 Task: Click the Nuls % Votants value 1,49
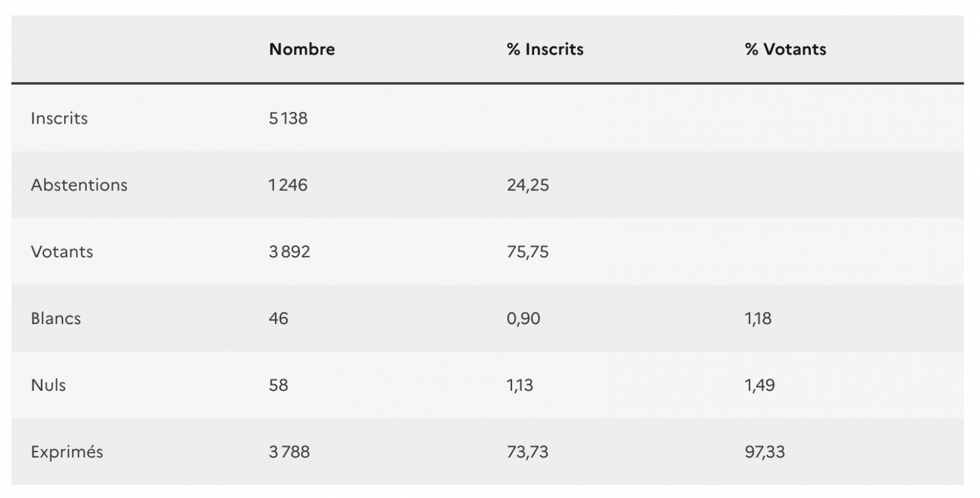click(x=760, y=385)
